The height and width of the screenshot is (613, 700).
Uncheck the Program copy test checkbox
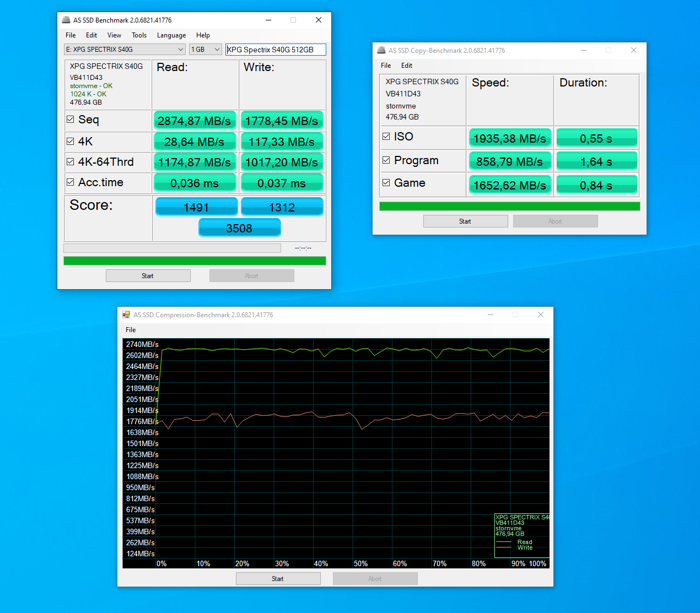(386, 160)
